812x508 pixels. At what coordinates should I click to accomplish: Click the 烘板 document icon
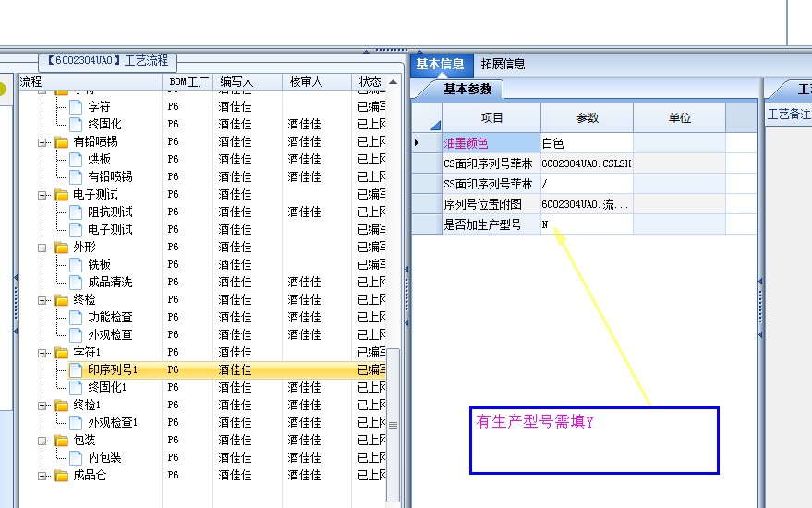[x=76, y=160]
